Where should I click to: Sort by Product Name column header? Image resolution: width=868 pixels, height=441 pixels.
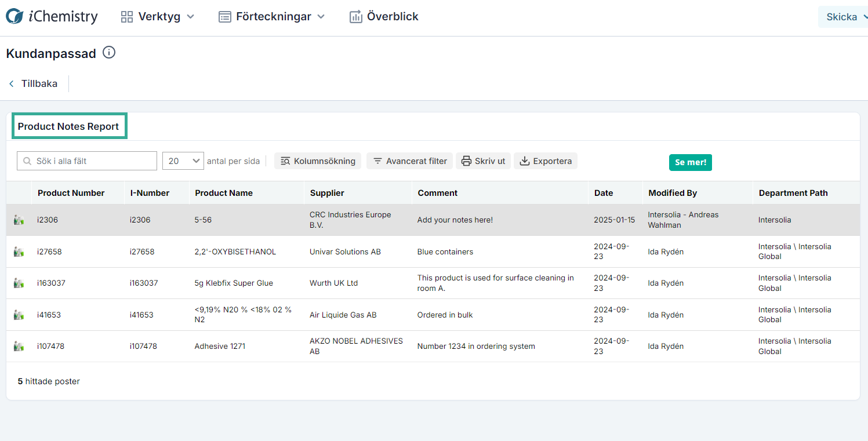coord(224,193)
